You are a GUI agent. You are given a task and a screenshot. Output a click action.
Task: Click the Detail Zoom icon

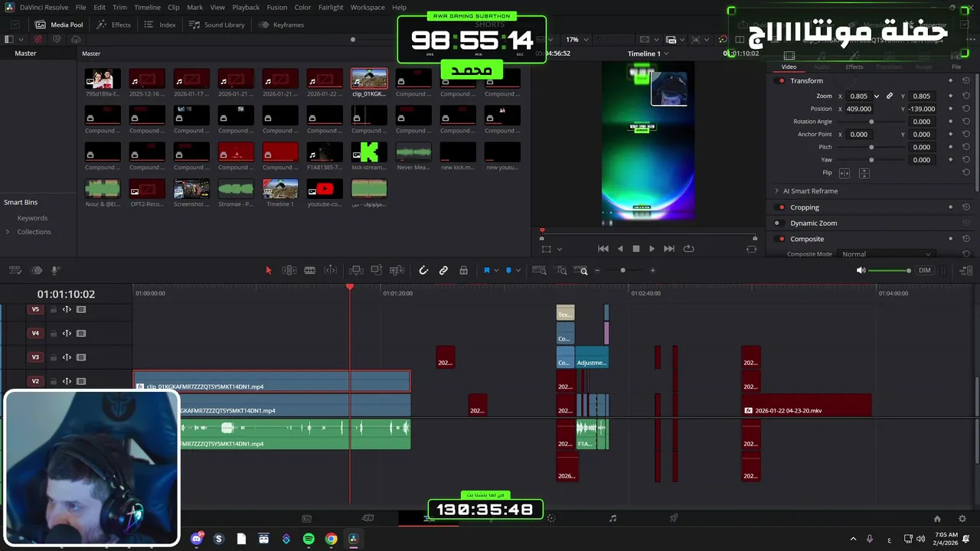(x=561, y=270)
